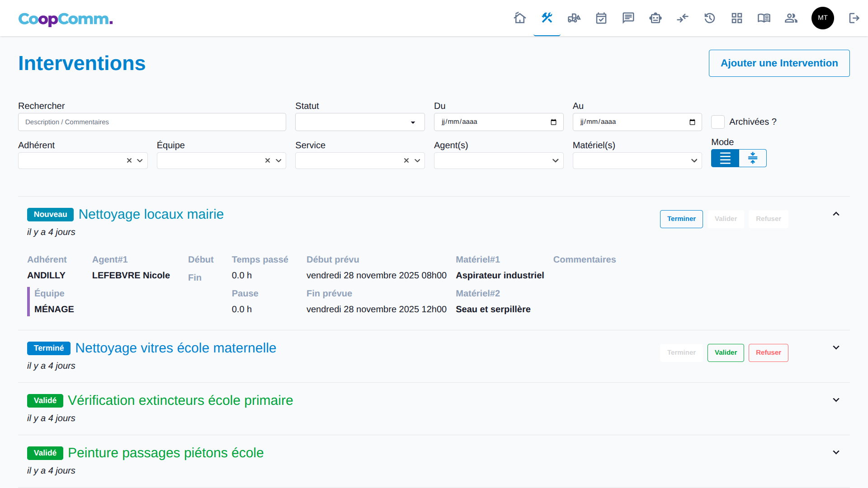Click Valider for Nettoyage vitres intervention
Screen dimensions: 868x488
tap(726, 352)
